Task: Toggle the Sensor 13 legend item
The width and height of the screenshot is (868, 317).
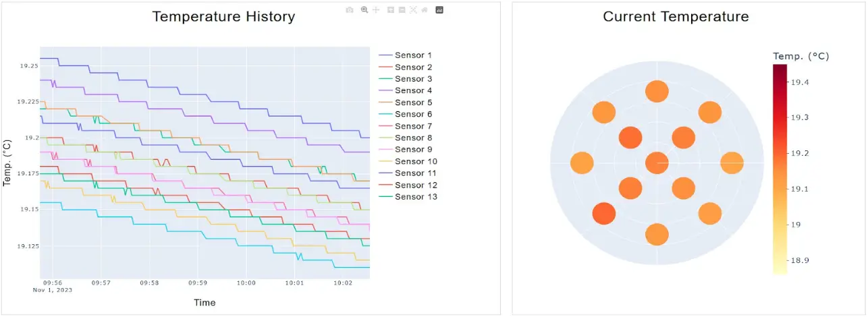Action: coord(415,197)
